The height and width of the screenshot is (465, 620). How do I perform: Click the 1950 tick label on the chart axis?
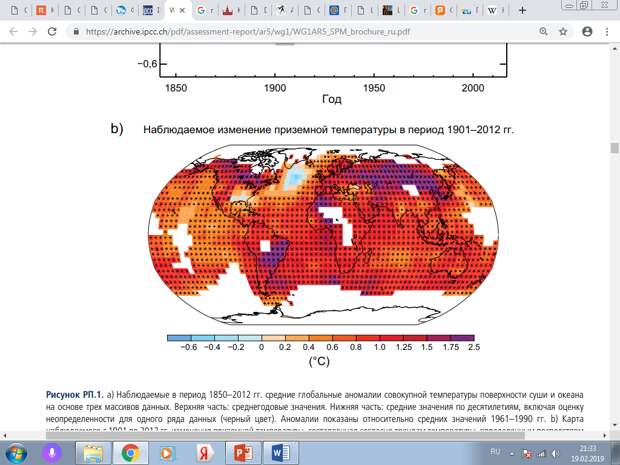(374, 87)
